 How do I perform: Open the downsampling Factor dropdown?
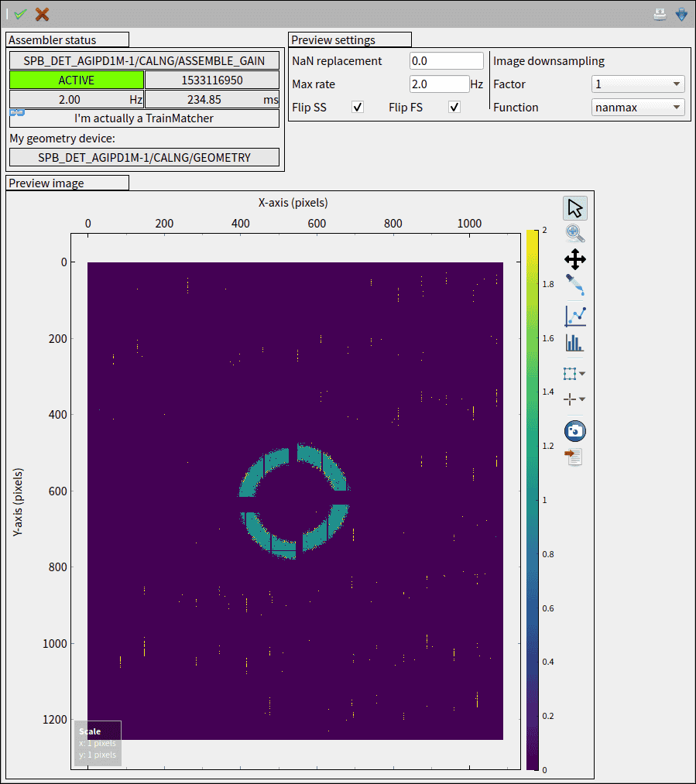[x=638, y=84]
